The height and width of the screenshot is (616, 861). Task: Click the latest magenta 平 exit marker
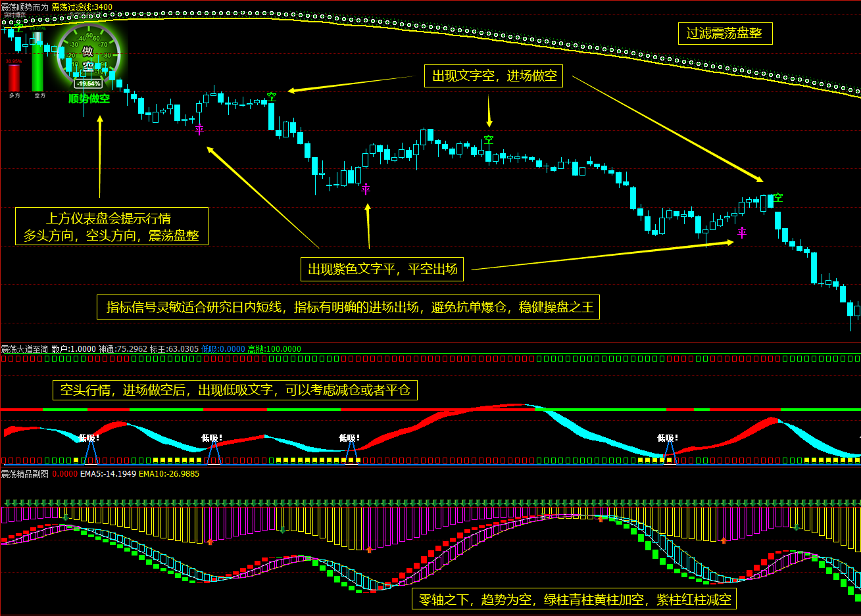click(x=742, y=232)
